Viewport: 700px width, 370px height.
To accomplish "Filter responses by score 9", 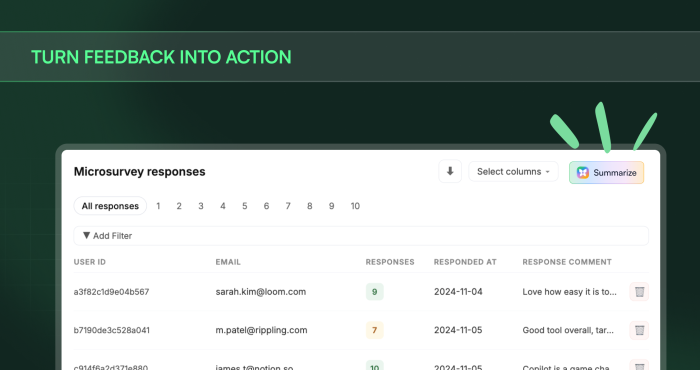I will pos(331,206).
